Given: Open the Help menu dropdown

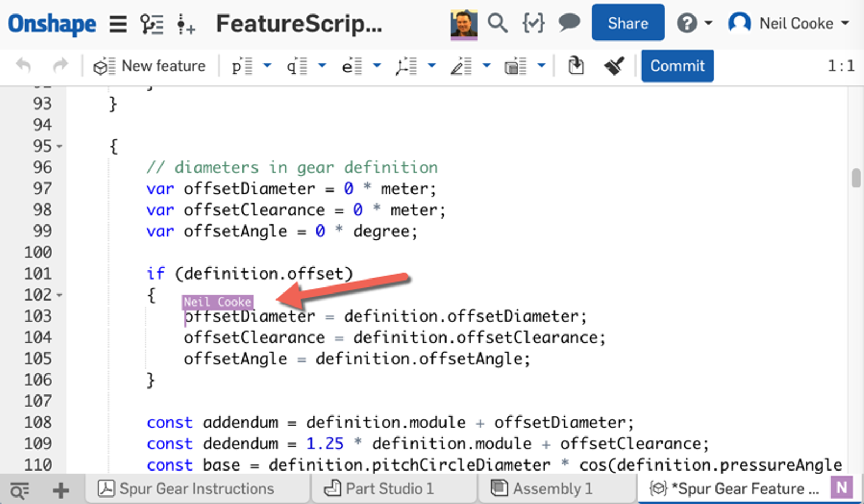Looking at the screenshot, I should 694,23.
